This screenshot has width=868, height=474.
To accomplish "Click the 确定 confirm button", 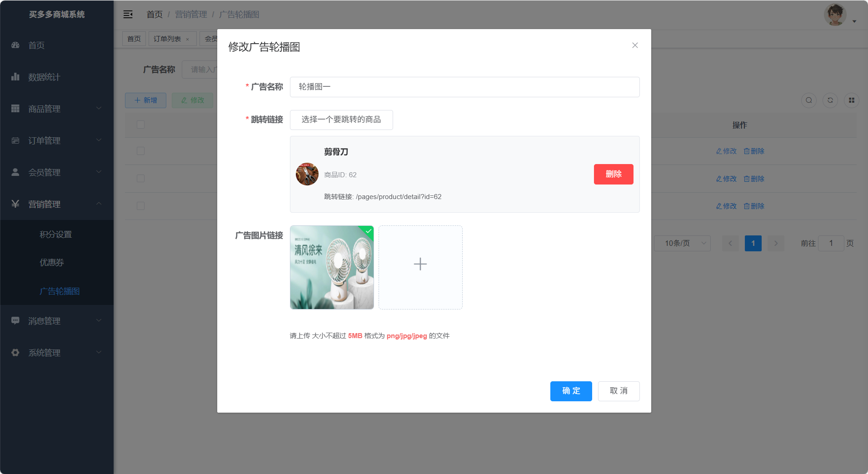I will point(571,391).
